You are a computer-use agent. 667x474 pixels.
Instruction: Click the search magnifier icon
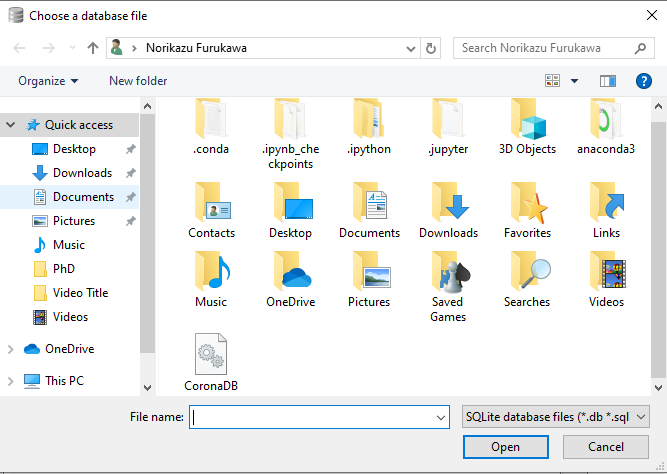641,48
